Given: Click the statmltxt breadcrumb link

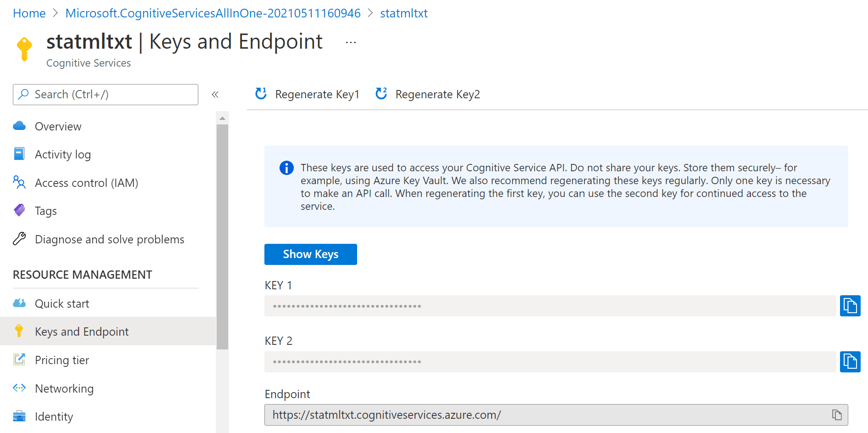Looking at the screenshot, I should tap(404, 13).
